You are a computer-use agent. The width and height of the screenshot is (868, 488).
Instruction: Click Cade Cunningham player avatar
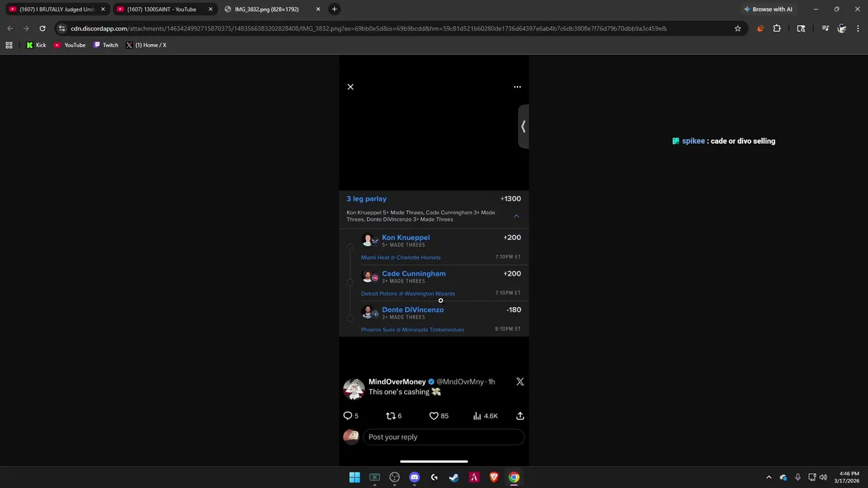click(367, 276)
